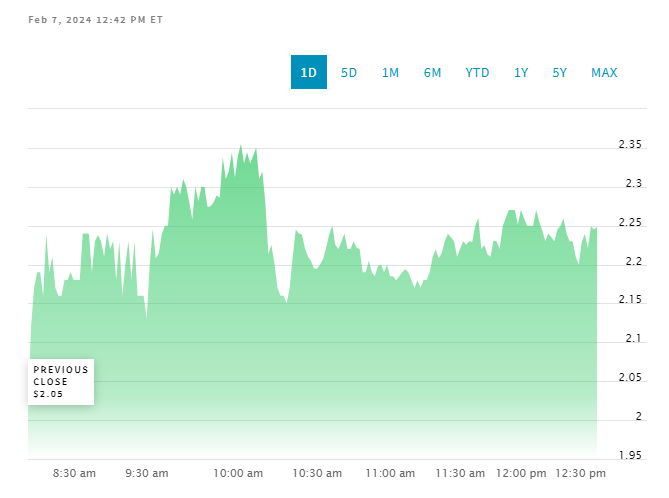Show the 5Y chart range
Image resolution: width=669 pixels, height=498 pixels.
pos(559,73)
